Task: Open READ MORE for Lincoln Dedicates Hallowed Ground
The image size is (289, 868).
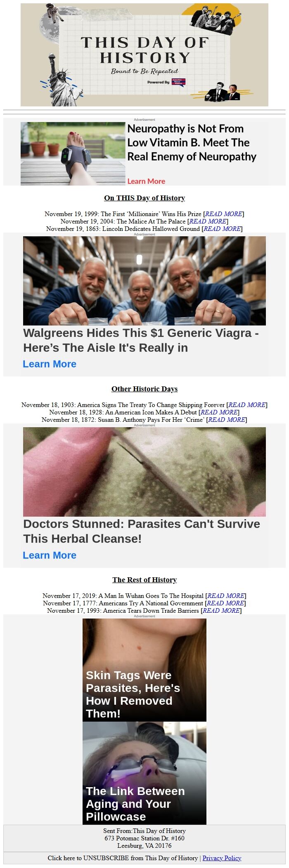Action: click(x=222, y=228)
